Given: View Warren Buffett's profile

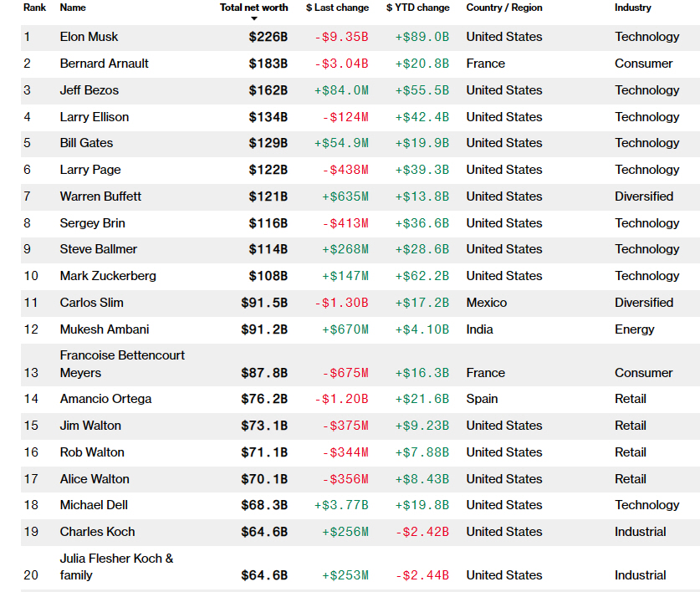Looking at the screenshot, I should coord(100,196).
